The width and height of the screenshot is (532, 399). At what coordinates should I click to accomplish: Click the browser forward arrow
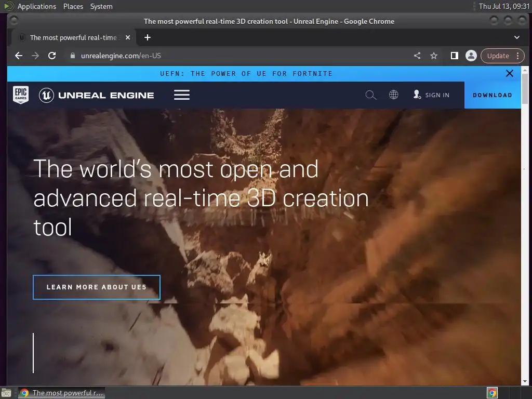[35, 56]
